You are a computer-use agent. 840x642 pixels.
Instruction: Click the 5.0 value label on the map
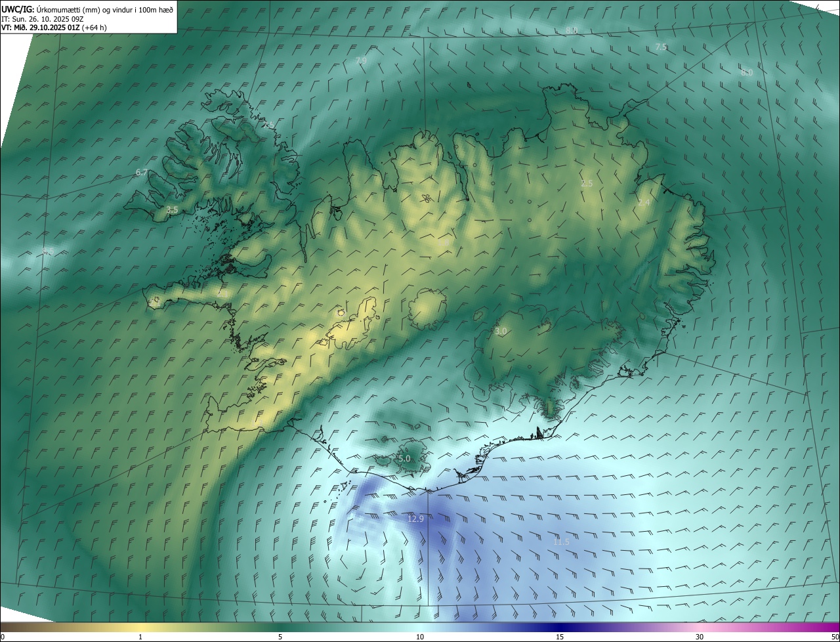tap(404, 458)
